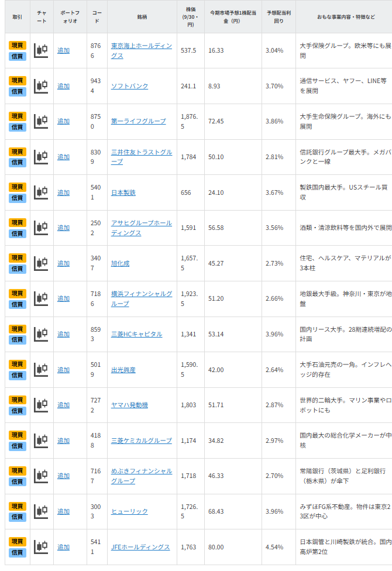392x571 pixels.
Task: Open chart icon for ヒューリック
Action: pos(41,512)
